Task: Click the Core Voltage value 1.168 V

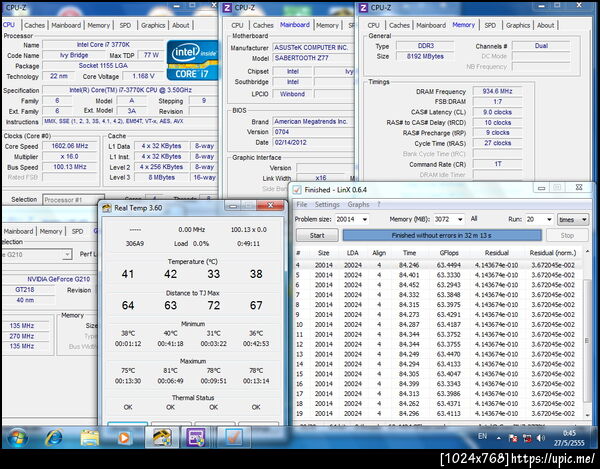Action: [x=143, y=76]
